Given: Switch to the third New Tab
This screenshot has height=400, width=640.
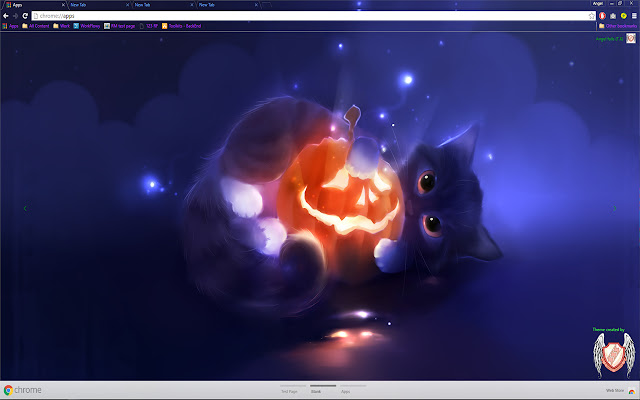Looking at the screenshot, I should [163, 5].
